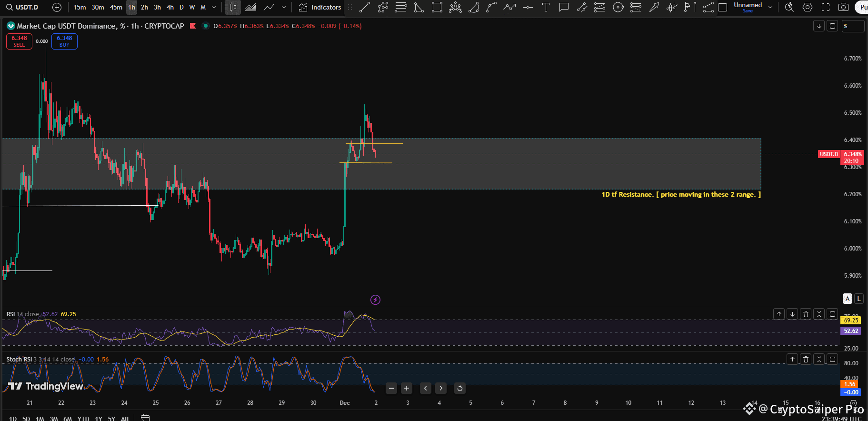The height and width of the screenshot is (421, 868).
Task: Select the text annotation tool
Action: [546, 7]
